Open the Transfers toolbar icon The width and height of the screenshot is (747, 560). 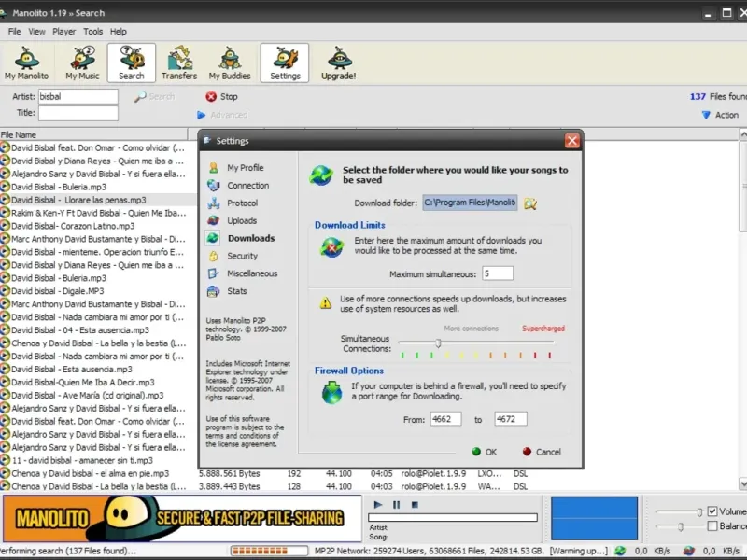(x=179, y=63)
